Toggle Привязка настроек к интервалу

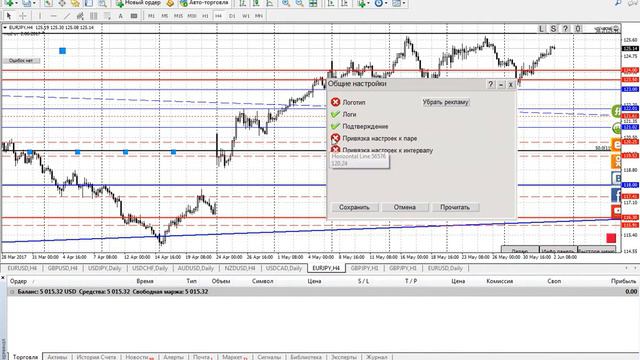point(336,149)
